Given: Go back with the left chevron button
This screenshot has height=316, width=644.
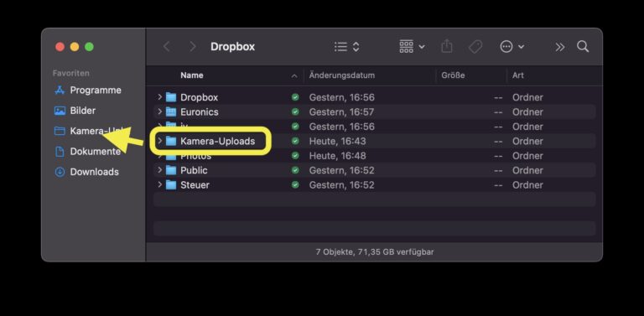Looking at the screenshot, I should 166,47.
